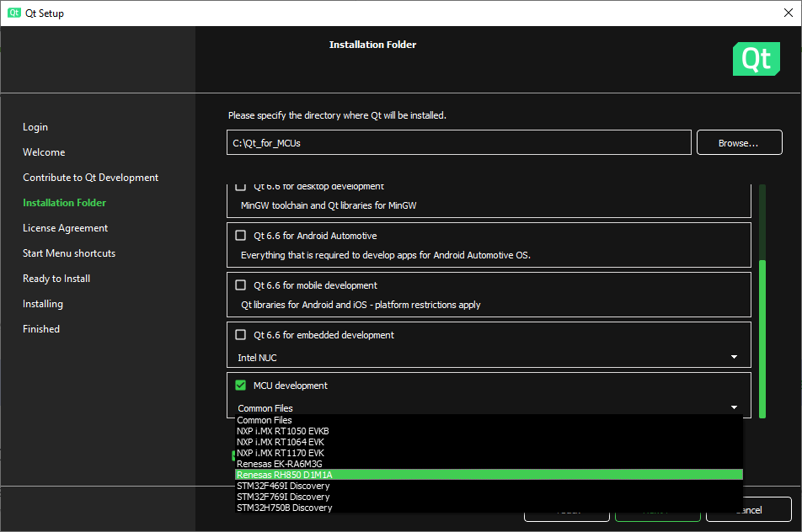Viewport: 802px width, 532px height.
Task: Enable Qt 6.6 for desktop development
Action: (x=240, y=186)
